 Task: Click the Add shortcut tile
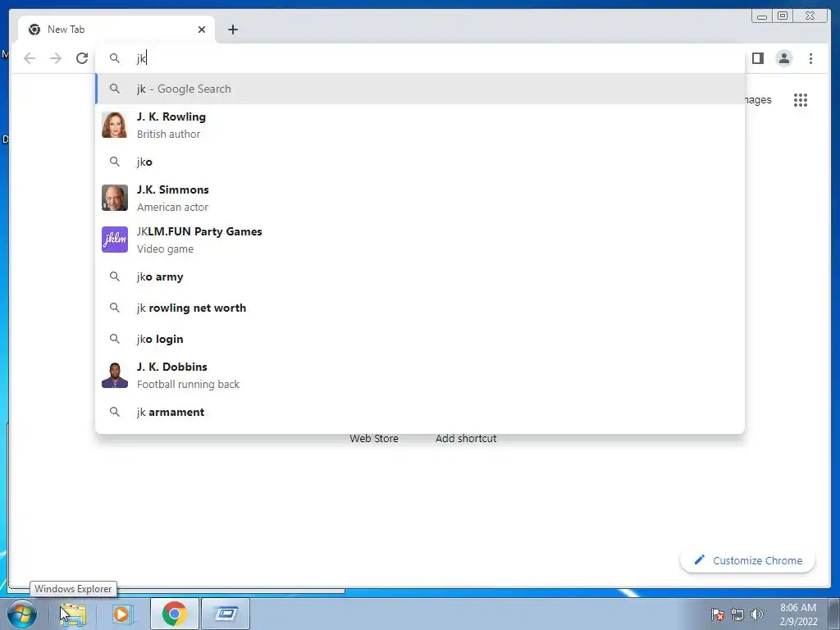pyautogui.click(x=466, y=438)
